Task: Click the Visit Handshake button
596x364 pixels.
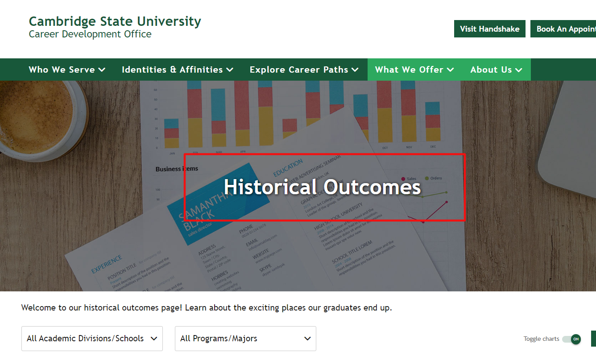Action: click(x=489, y=29)
